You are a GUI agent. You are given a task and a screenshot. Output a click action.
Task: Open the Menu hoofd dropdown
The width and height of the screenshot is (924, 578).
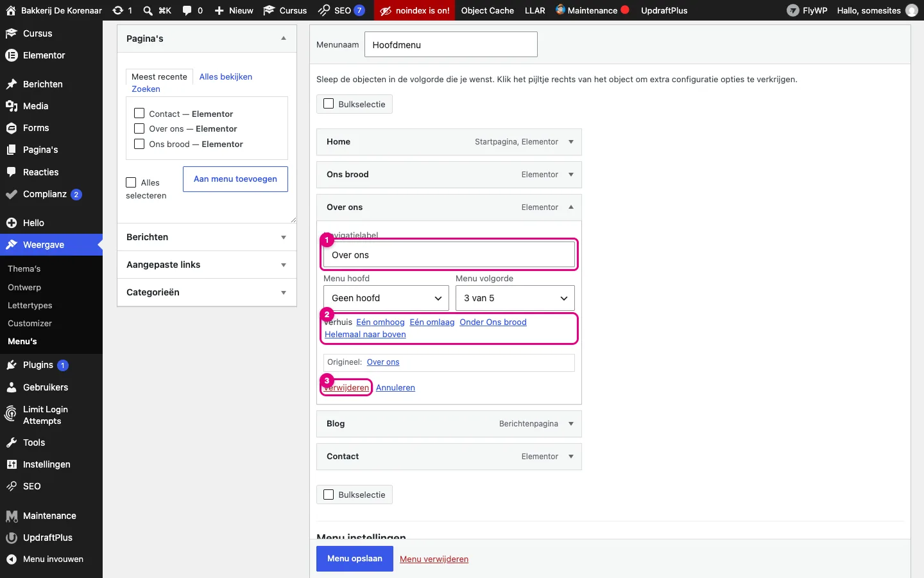(x=386, y=298)
